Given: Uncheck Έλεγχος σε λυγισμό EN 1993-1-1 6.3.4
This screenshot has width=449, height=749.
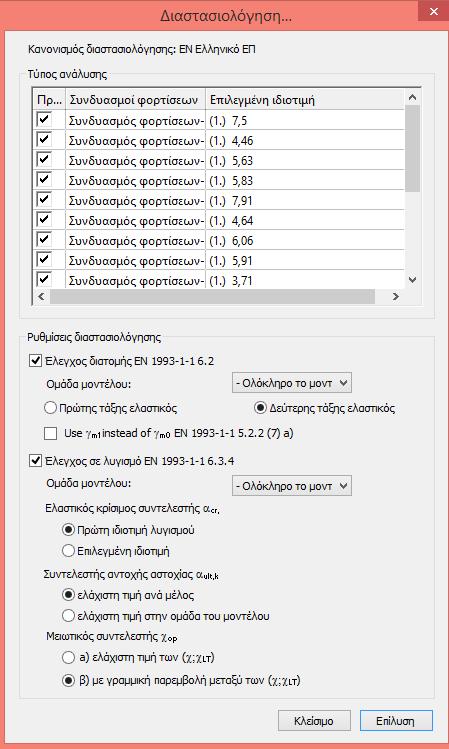Looking at the screenshot, I should 35,461.
